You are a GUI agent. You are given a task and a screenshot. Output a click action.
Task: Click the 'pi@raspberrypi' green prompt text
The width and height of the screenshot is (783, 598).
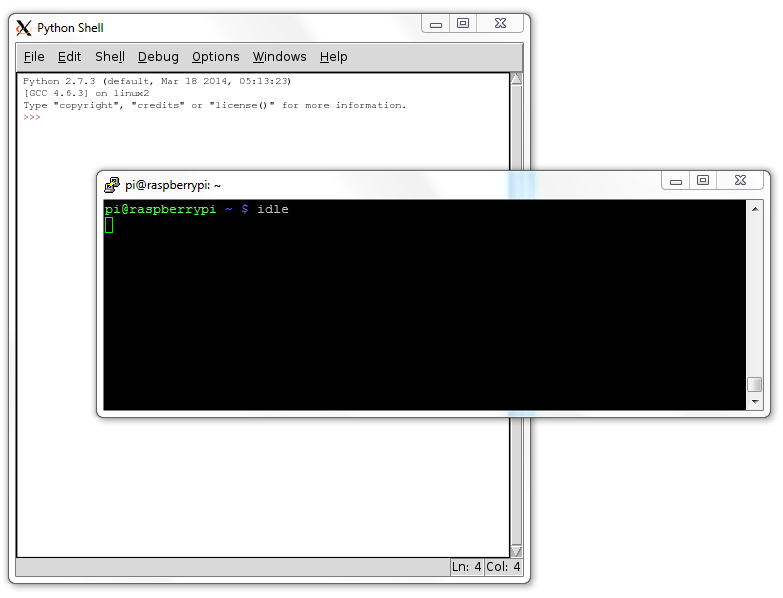point(160,210)
